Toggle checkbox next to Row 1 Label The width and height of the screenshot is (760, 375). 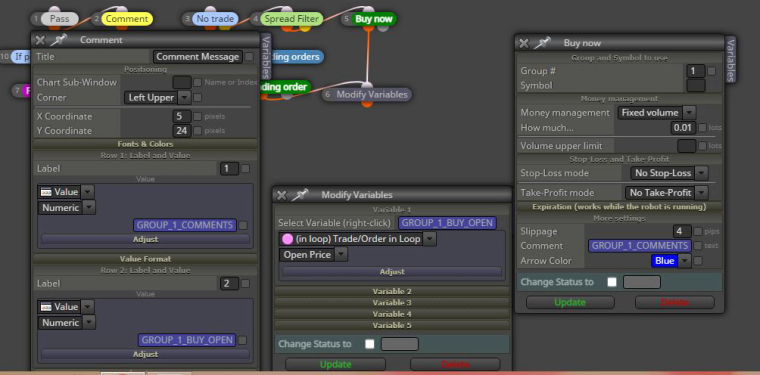[x=245, y=169]
